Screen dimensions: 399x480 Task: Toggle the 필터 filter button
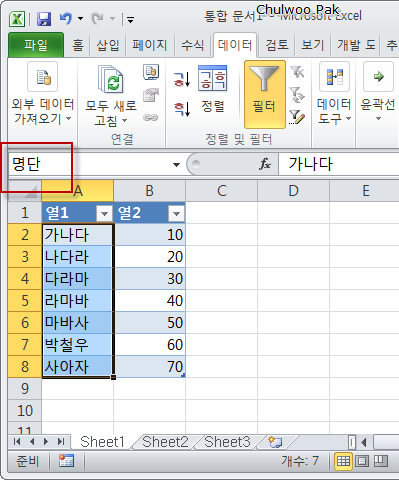point(265,94)
